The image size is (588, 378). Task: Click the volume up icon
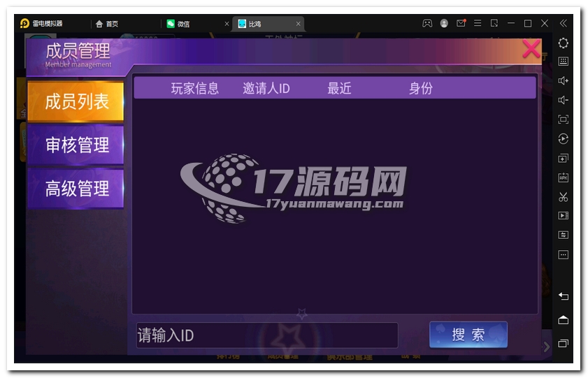point(564,80)
